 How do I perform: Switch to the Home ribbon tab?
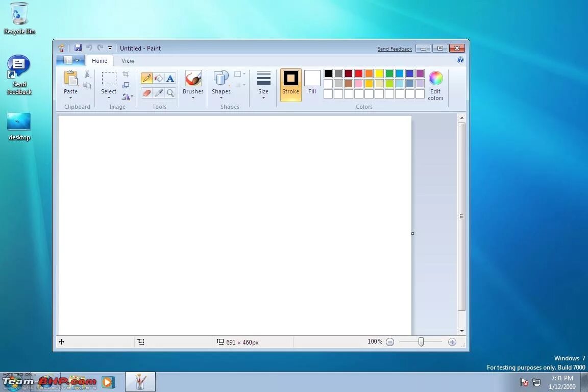point(100,60)
